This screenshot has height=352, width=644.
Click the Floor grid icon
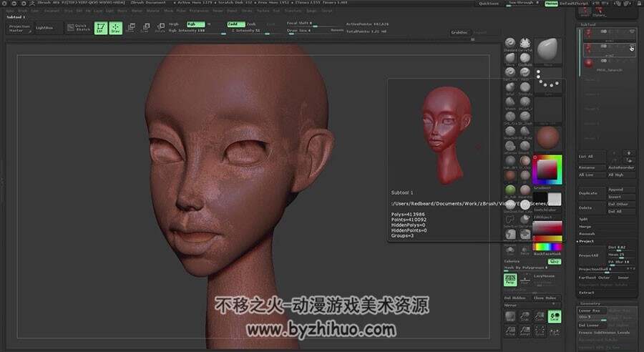click(525, 278)
